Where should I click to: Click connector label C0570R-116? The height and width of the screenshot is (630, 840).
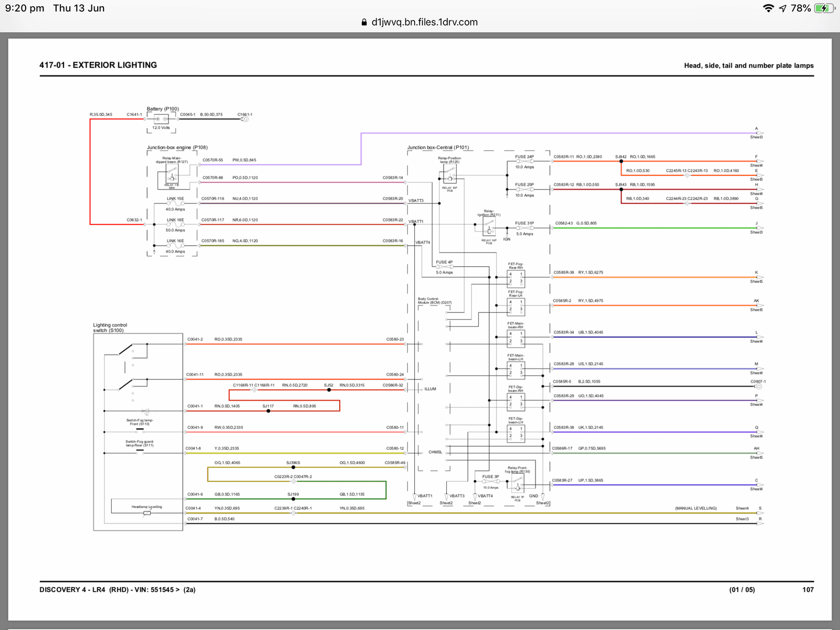click(213, 199)
